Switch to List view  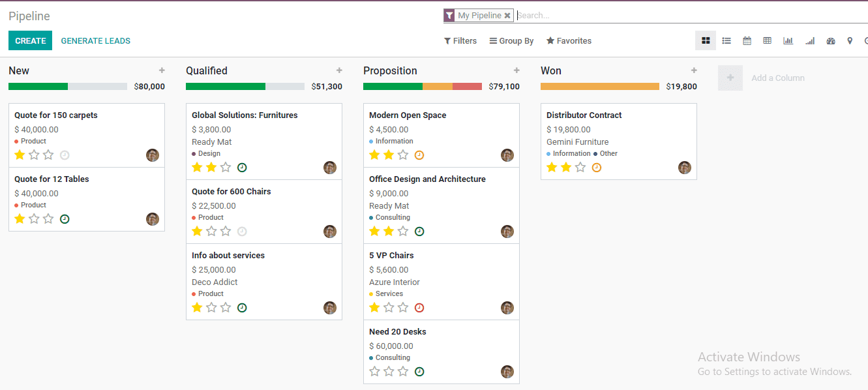726,40
